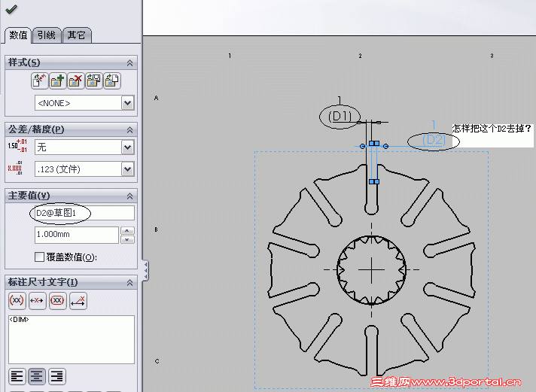Click the save style icon
Viewport: 536px width, 392px height.
(93, 81)
